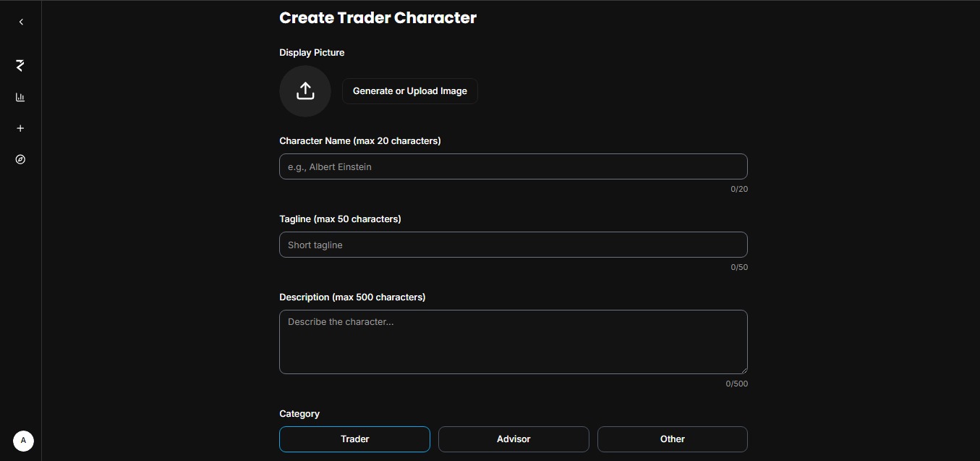Screen dimensions: 980x461
Task: Open the app home via the logo icon
Action: click(20, 66)
